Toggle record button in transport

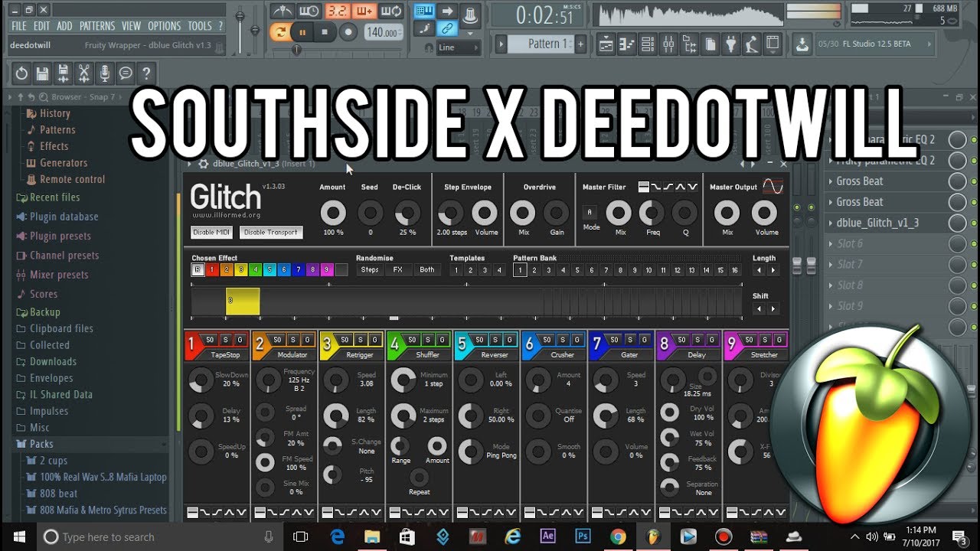click(348, 31)
